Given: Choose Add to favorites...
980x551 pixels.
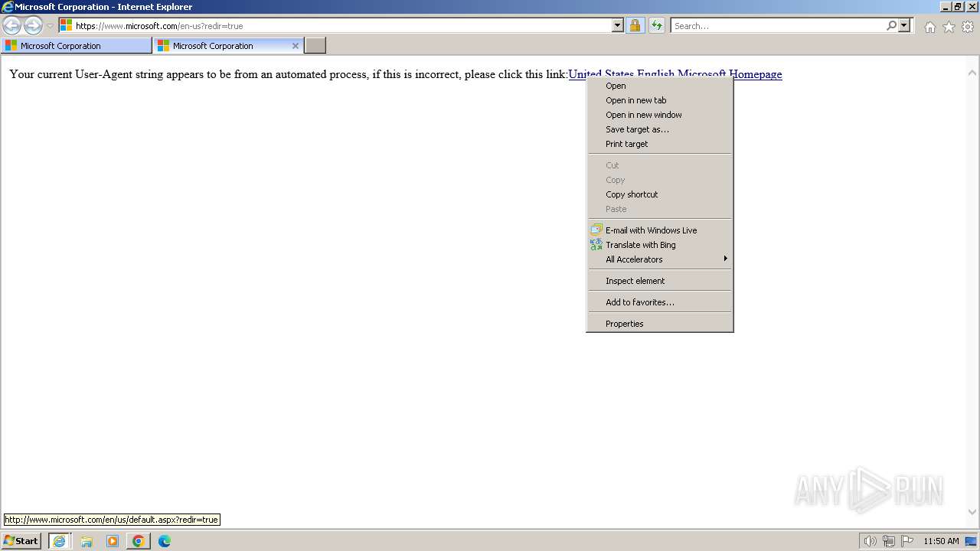Looking at the screenshot, I should click(x=659, y=302).
